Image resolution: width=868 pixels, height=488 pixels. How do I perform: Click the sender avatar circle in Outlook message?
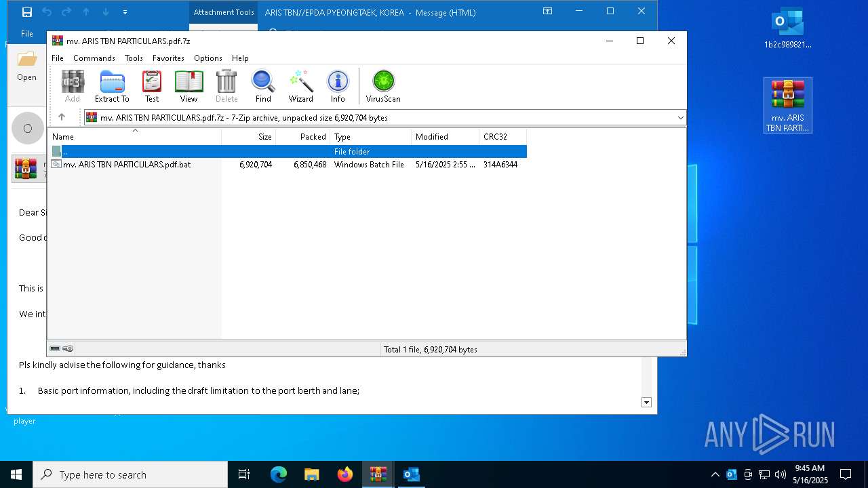[x=28, y=128]
